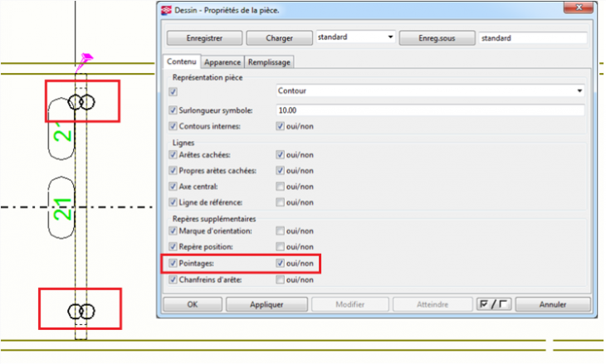Click the standard name input field
This screenshot has width=606, height=364.
point(533,38)
